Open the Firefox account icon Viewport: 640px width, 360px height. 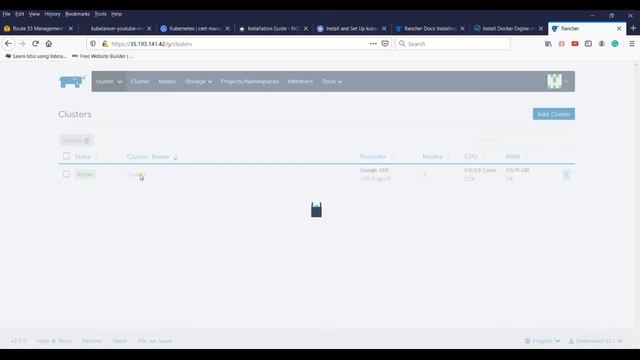point(602,44)
